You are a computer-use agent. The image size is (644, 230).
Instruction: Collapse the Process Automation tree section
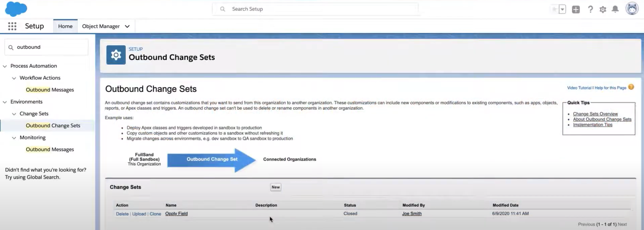point(5,66)
